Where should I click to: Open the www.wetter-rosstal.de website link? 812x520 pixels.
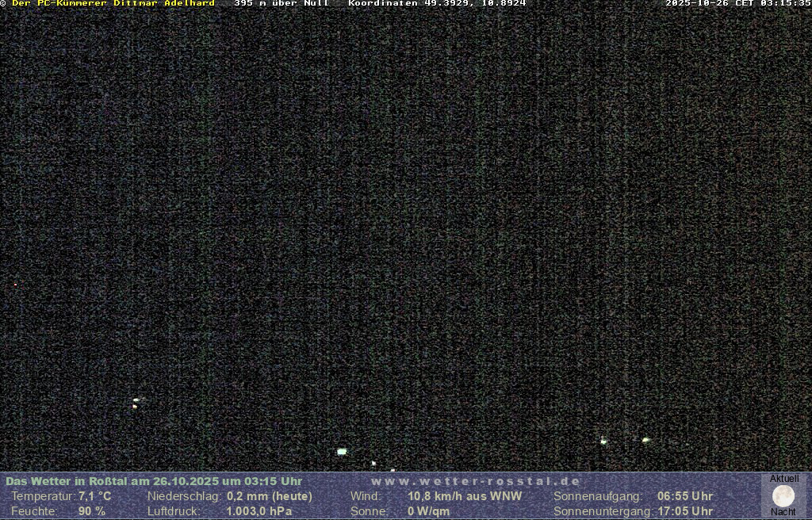coord(476,481)
